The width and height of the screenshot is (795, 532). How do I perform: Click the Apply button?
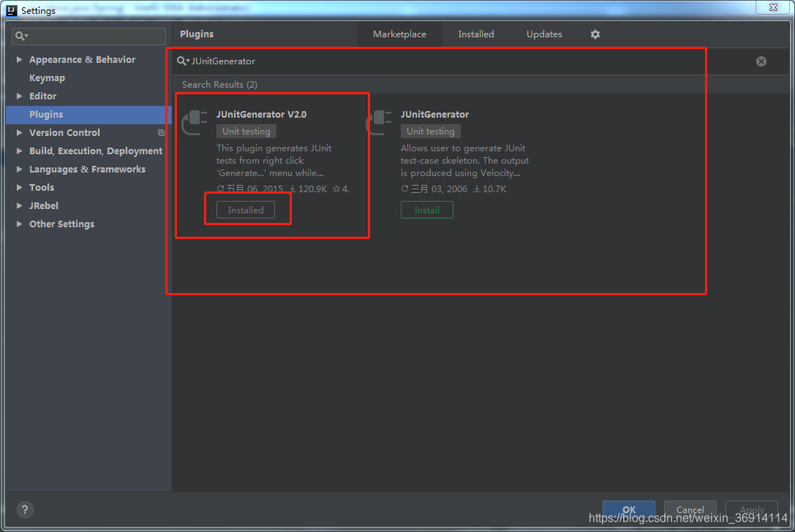pyautogui.click(x=752, y=510)
